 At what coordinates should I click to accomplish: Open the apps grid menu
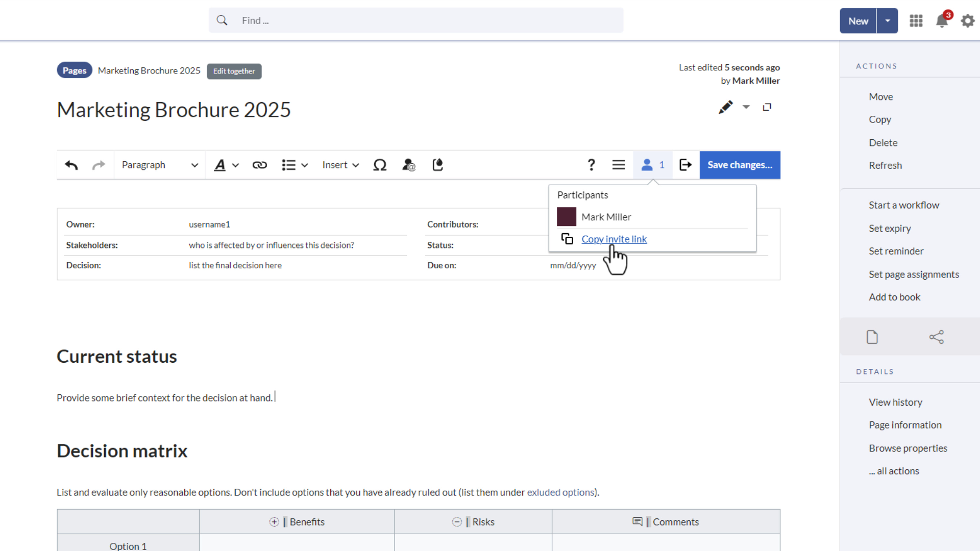pyautogui.click(x=916, y=21)
